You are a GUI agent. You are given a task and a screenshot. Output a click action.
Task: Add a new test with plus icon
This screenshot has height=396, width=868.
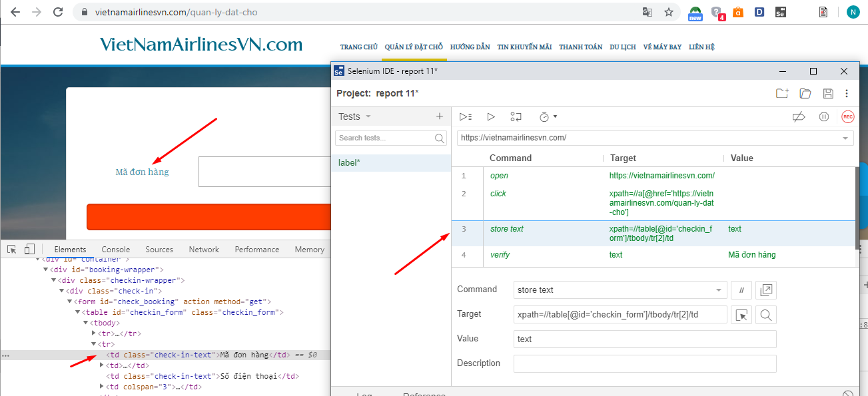point(440,116)
